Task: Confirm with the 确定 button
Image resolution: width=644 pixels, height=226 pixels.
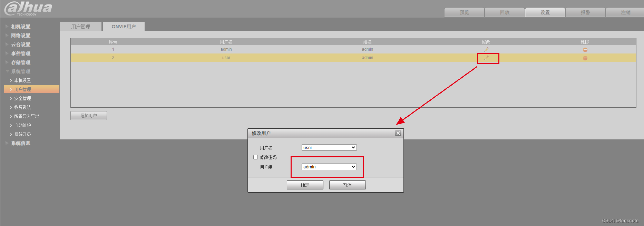Action: 305,185
